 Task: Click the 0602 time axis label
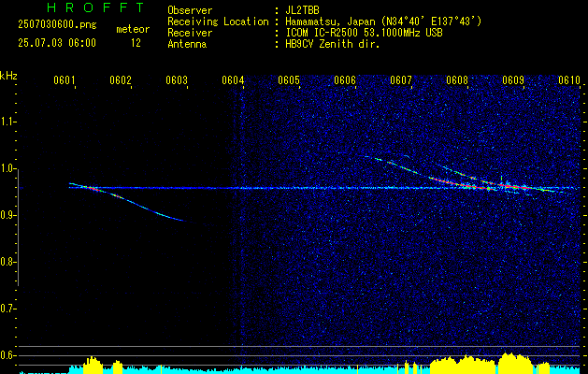(121, 80)
